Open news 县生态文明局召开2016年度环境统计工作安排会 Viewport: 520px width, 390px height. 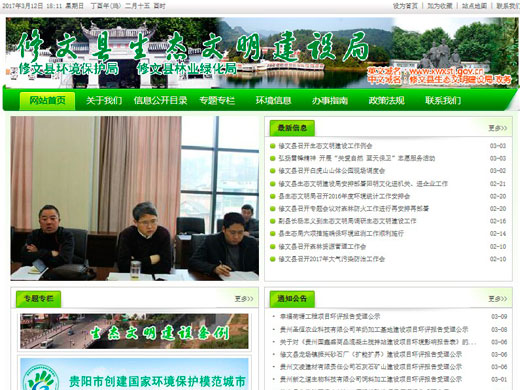tap(344, 196)
